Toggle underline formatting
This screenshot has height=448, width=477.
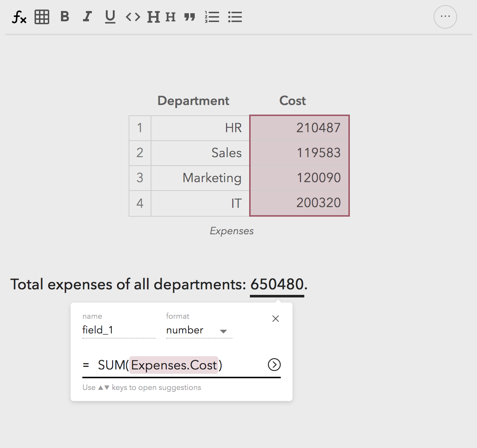[110, 17]
